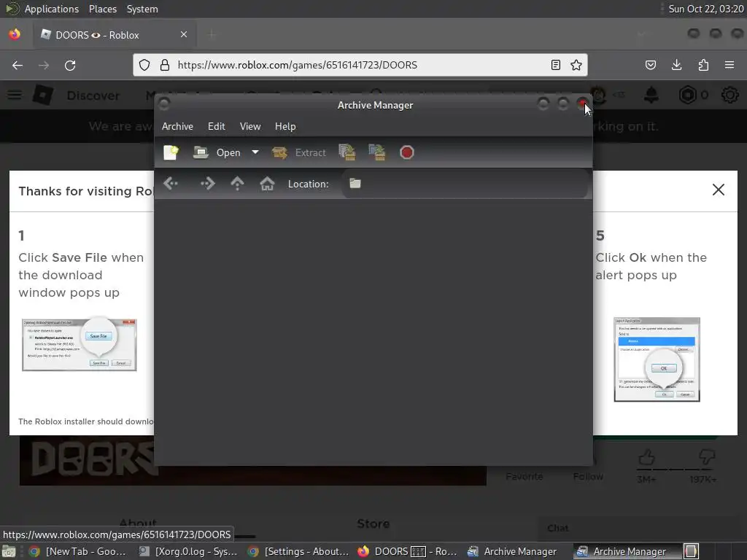
Task: Open Discover link on Roblox navbar
Action: click(93, 96)
